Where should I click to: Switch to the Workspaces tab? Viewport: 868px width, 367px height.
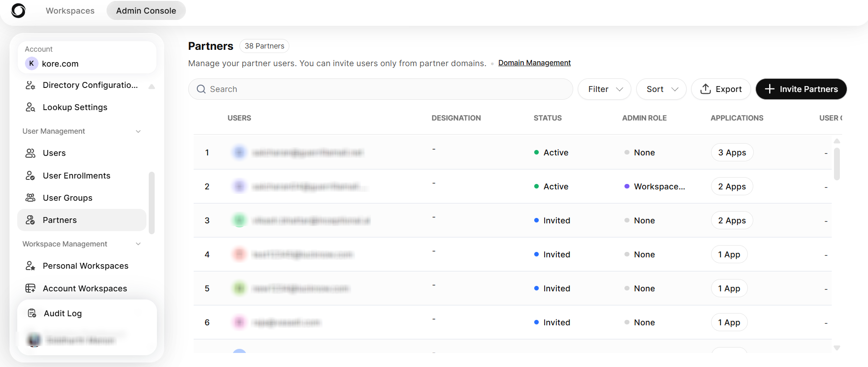point(70,10)
